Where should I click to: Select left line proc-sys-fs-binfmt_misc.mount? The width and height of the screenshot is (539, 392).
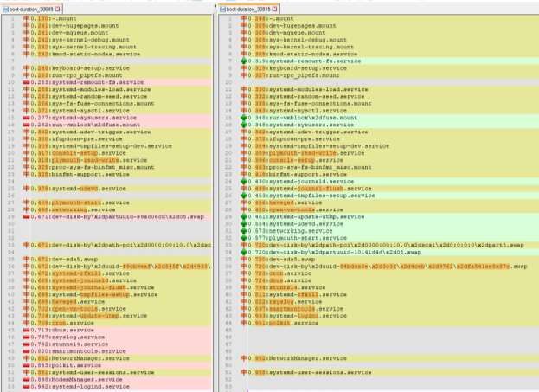pyautogui.click(x=92, y=168)
